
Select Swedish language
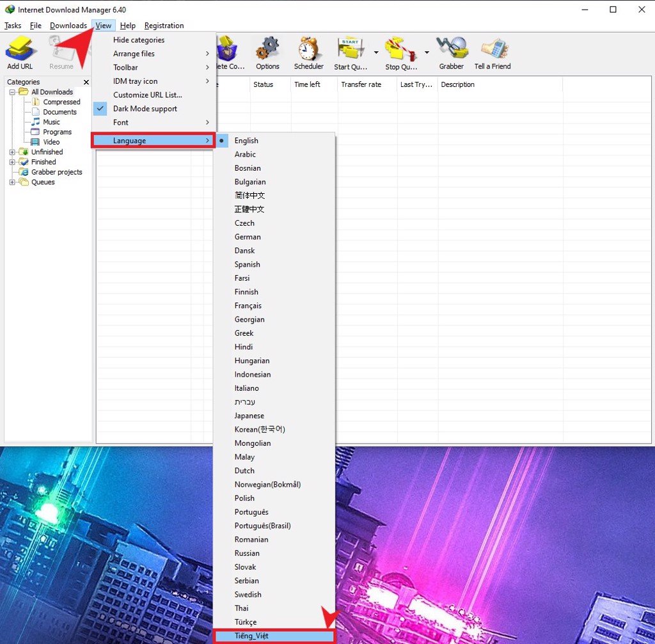click(274, 594)
